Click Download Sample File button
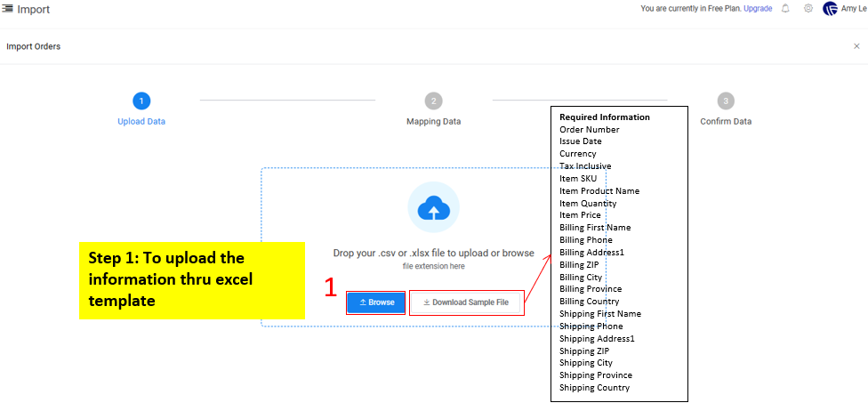The image size is (868, 403). [465, 302]
